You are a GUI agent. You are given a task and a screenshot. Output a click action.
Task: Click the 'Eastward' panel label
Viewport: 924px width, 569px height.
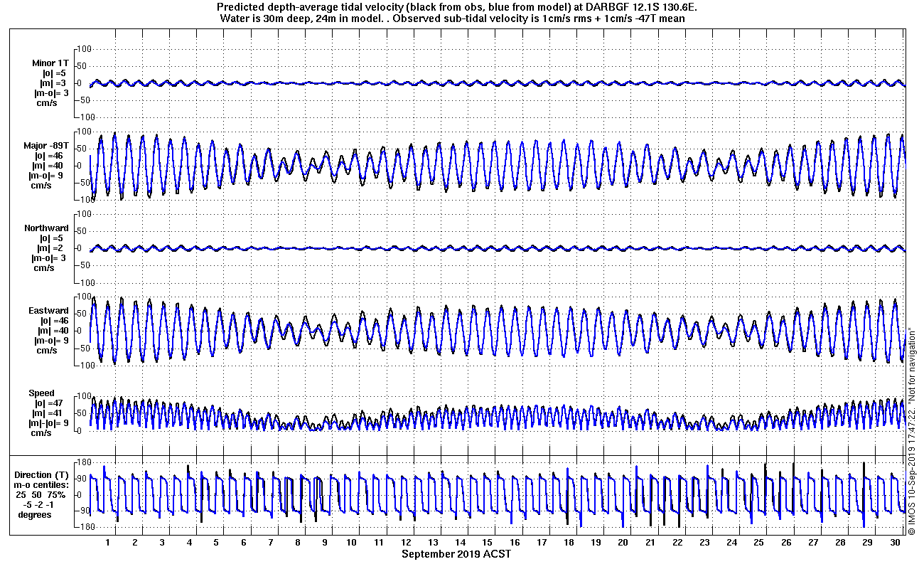(x=48, y=311)
